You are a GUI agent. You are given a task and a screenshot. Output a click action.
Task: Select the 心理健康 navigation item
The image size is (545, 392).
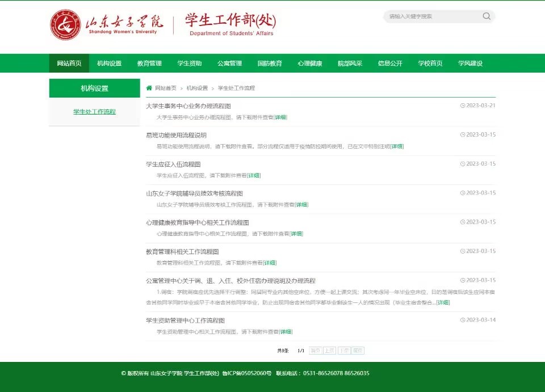click(x=309, y=64)
